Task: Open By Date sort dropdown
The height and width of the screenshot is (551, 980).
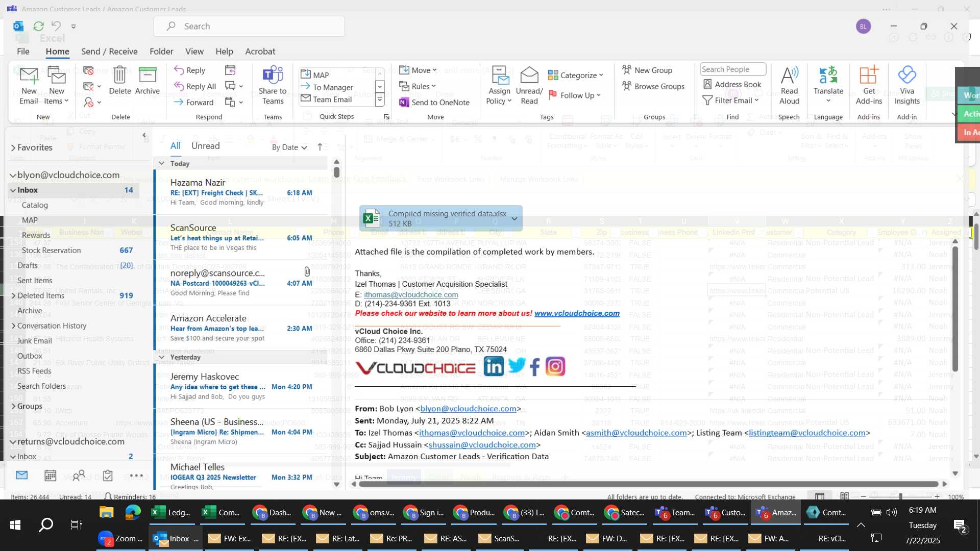Action: click(x=289, y=147)
